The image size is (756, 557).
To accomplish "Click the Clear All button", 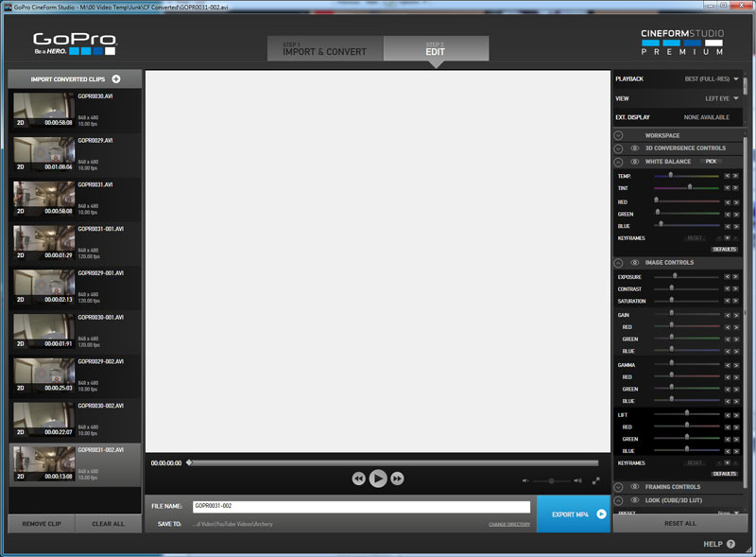I will coord(108,524).
